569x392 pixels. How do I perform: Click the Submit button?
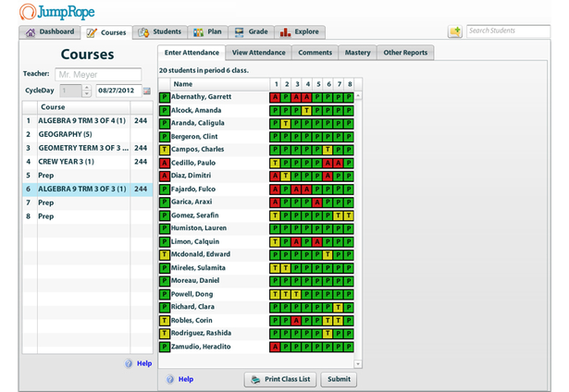[339, 379]
